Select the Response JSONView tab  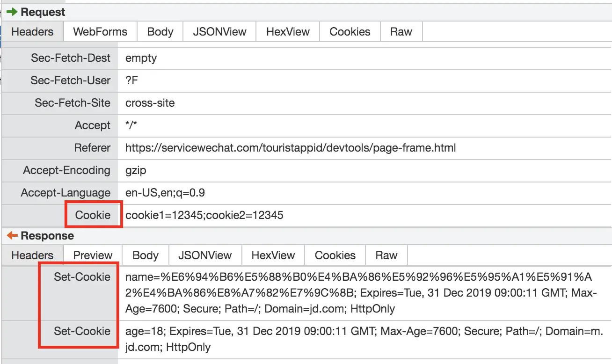pos(205,255)
